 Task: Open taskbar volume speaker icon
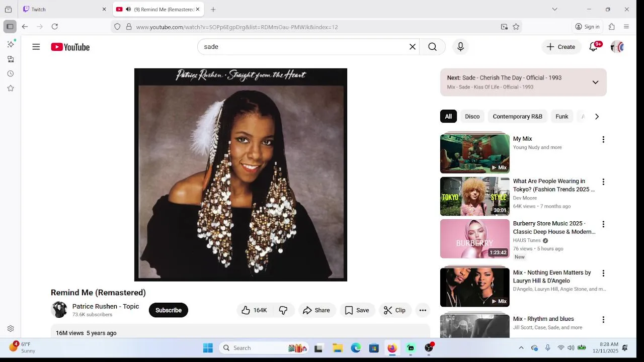click(x=571, y=348)
